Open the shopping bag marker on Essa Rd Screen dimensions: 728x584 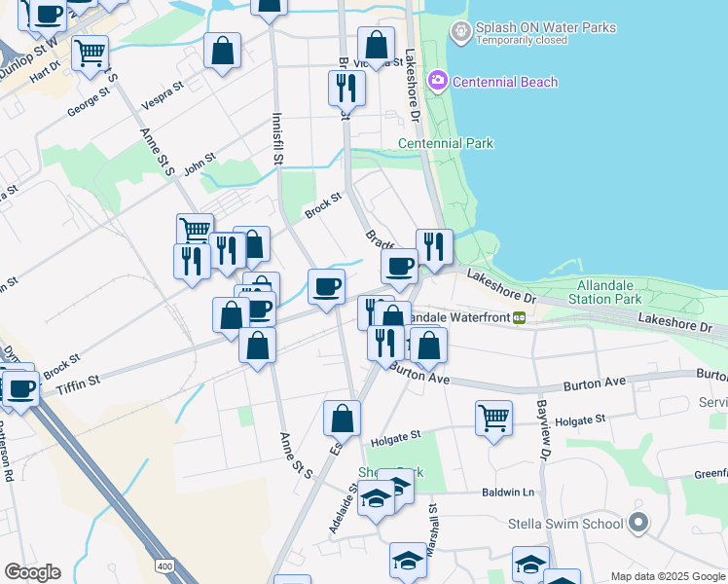coord(342,419)
